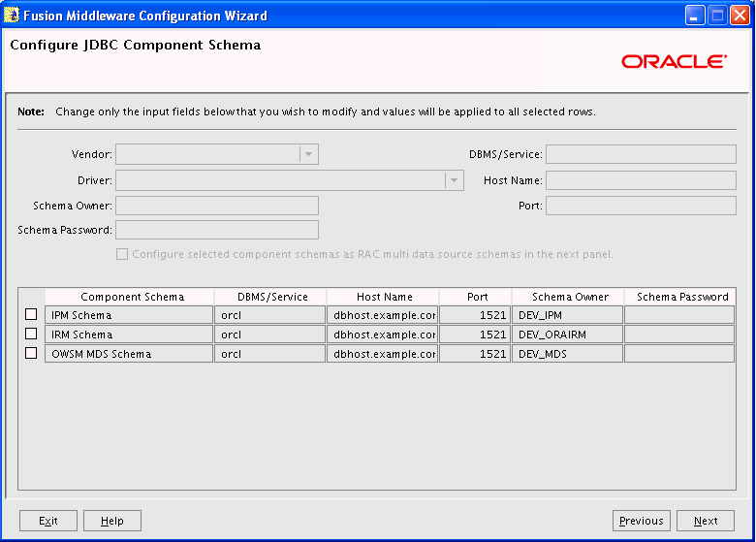Go back with the Previous button
Screen dimensions: 756x542
[x=642, y=521]
